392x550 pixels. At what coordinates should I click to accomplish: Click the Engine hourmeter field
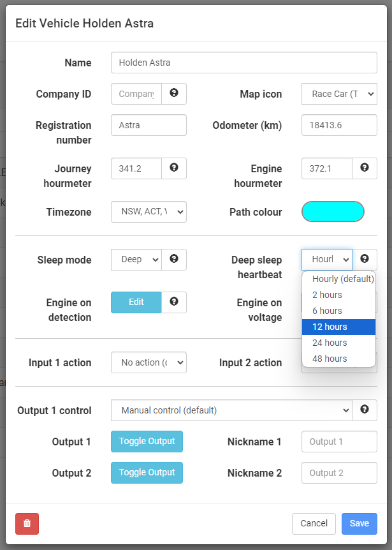point(327,168)
